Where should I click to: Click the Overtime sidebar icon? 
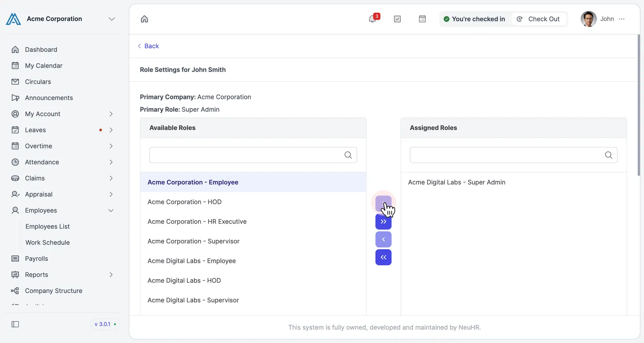click(x=15, y=146)
